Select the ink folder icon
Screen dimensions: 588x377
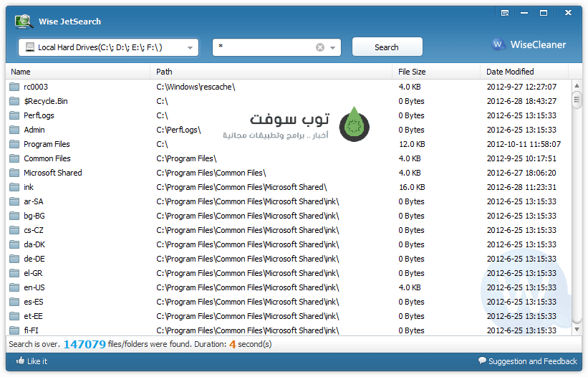coord(14,187)
